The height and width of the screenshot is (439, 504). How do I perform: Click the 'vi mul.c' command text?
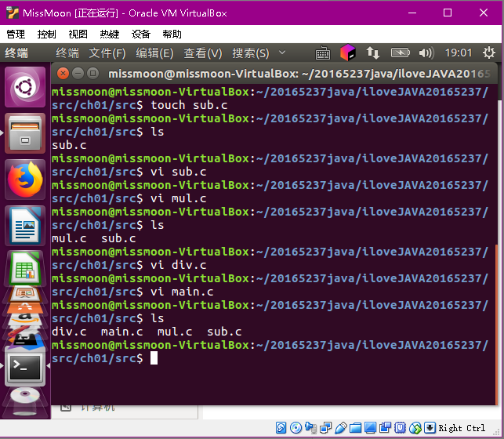(179, 198)
